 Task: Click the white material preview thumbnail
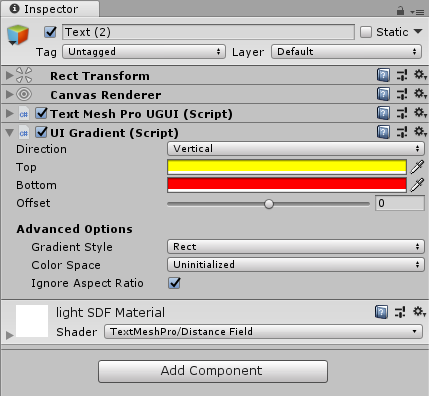click(x=32, y=321)
